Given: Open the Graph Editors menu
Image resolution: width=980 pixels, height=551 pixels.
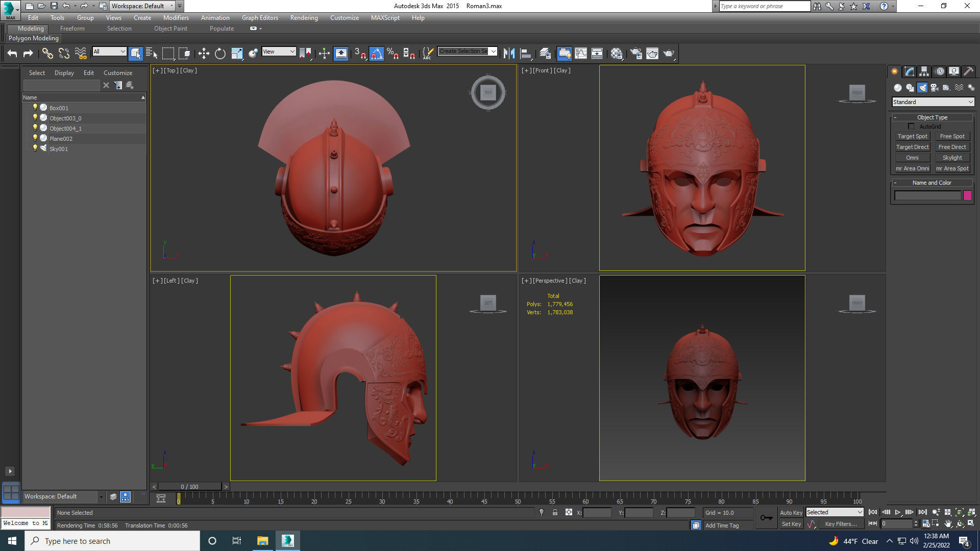Looking at the screenshot, I should pos(260,18).
